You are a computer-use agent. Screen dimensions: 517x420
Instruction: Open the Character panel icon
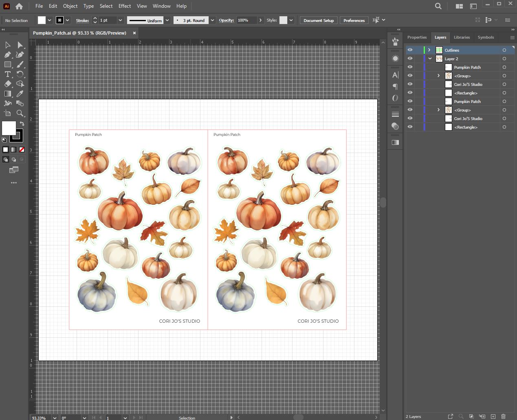(395, 75)
